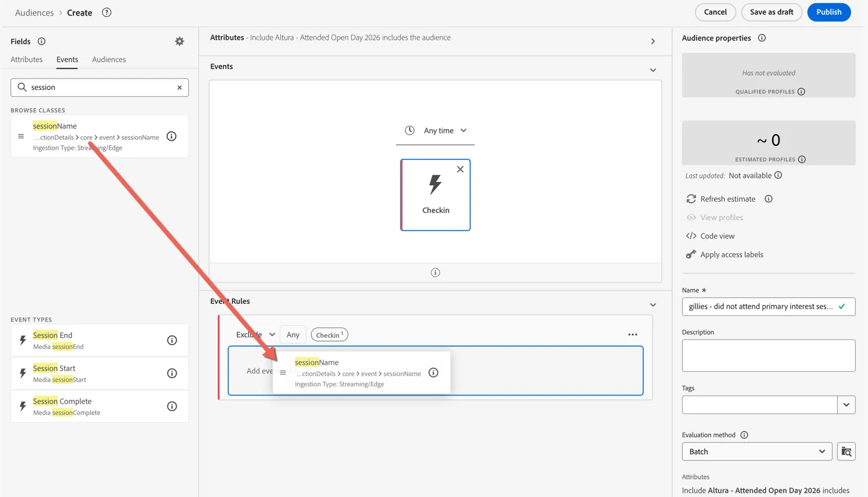Show info for sessionName field in browse classes
This screenshot has width=868, height=497.
pos(171,136)
